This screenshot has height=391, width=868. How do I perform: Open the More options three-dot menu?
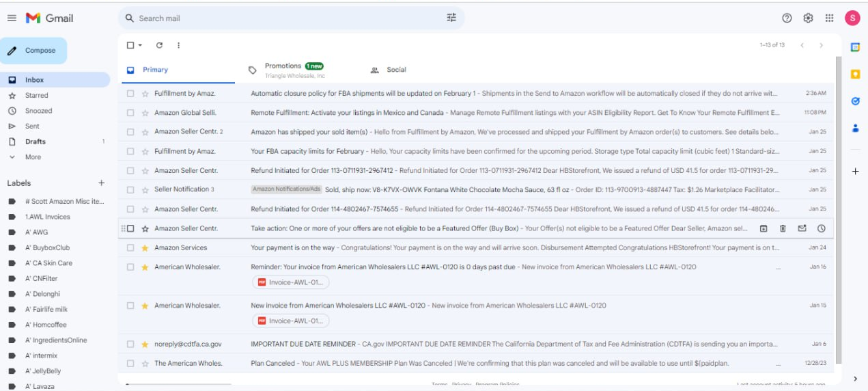178,45
